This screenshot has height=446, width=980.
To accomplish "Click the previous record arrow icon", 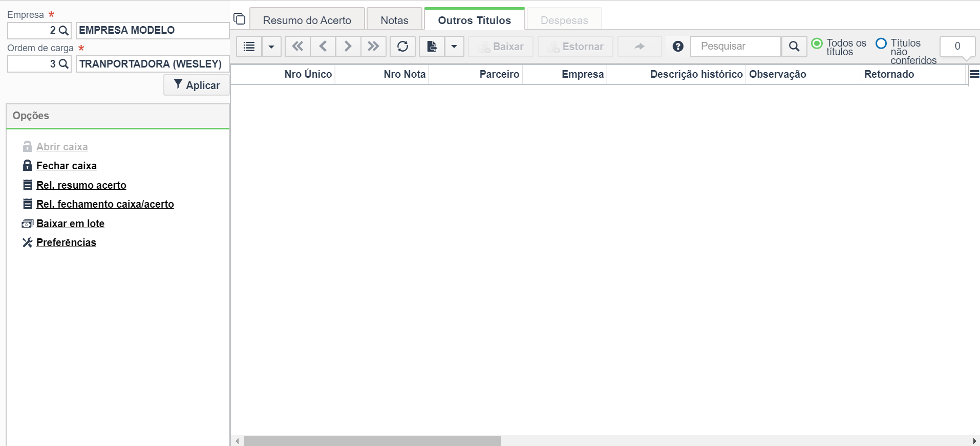I will 323,47.
